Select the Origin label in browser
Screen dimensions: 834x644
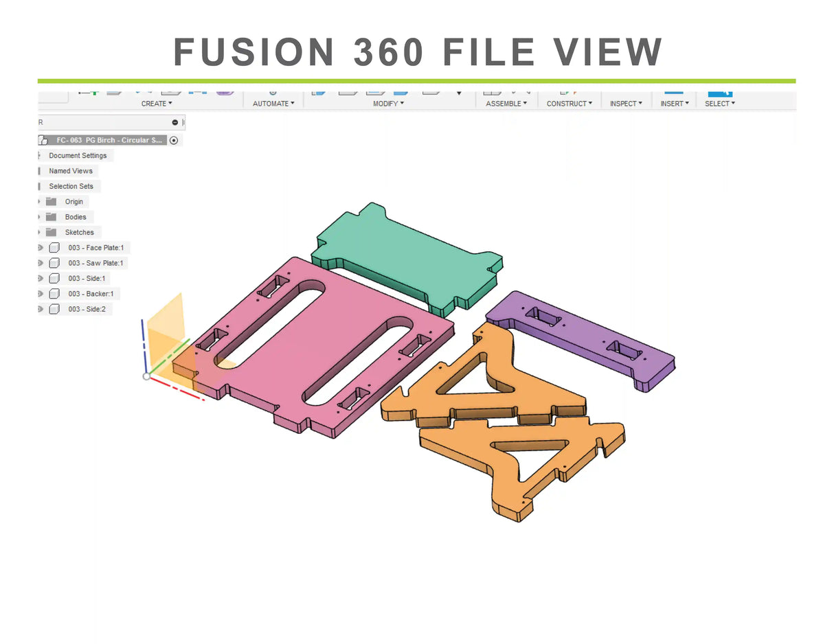(x=74, y=202)
